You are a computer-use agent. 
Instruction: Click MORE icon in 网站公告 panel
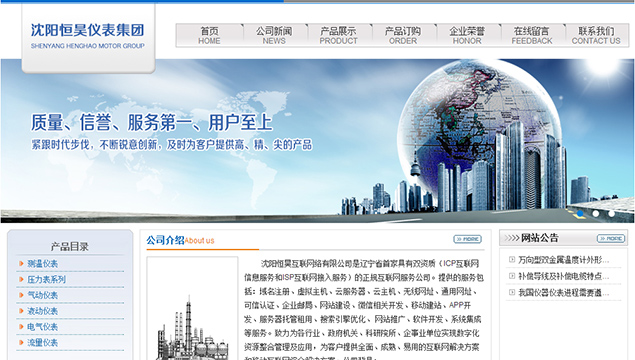tap(611, 239)
